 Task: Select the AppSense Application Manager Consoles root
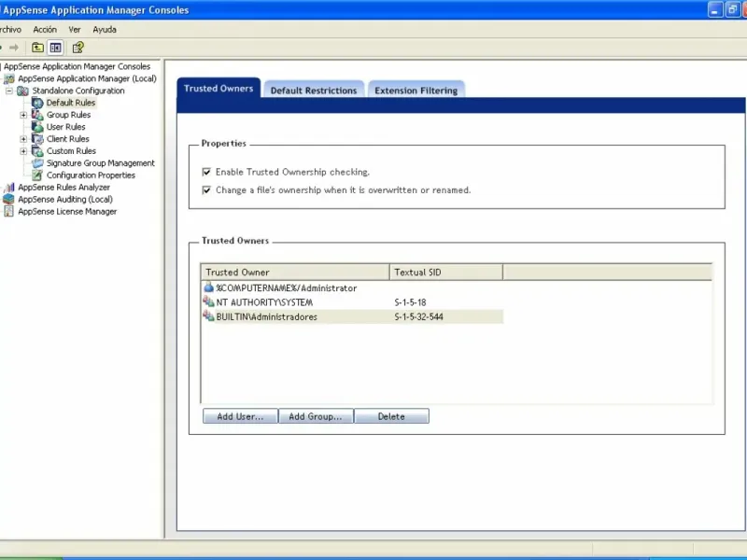point(77,66)
